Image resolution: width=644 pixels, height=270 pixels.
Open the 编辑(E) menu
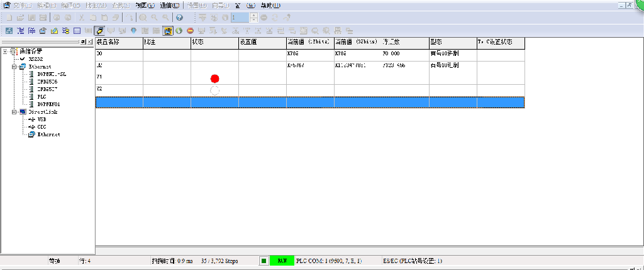[x=47, y=5]
